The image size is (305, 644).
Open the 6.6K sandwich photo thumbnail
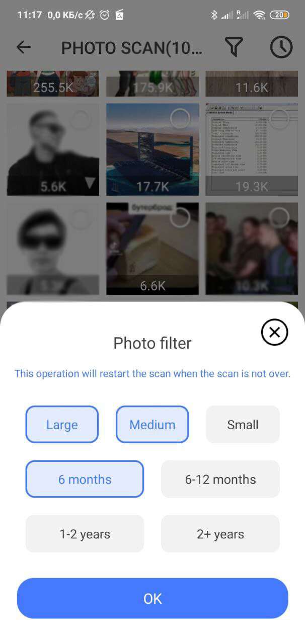(152, 249)
